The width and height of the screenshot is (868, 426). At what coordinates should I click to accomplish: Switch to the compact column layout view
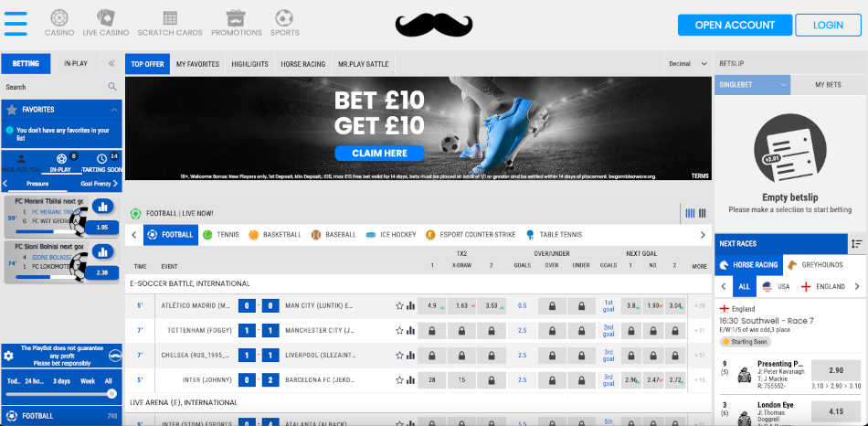coord(702,213)
